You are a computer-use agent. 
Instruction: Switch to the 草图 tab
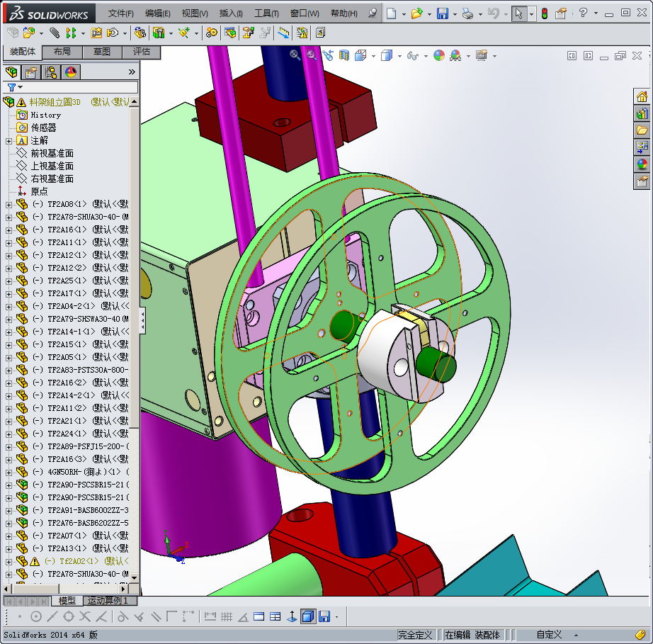101,52
